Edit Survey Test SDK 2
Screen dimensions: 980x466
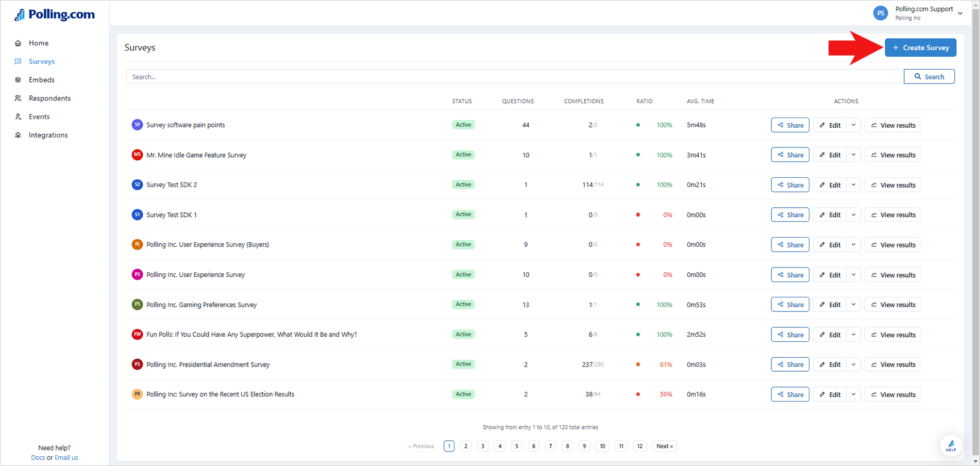[x=830, y=185]
